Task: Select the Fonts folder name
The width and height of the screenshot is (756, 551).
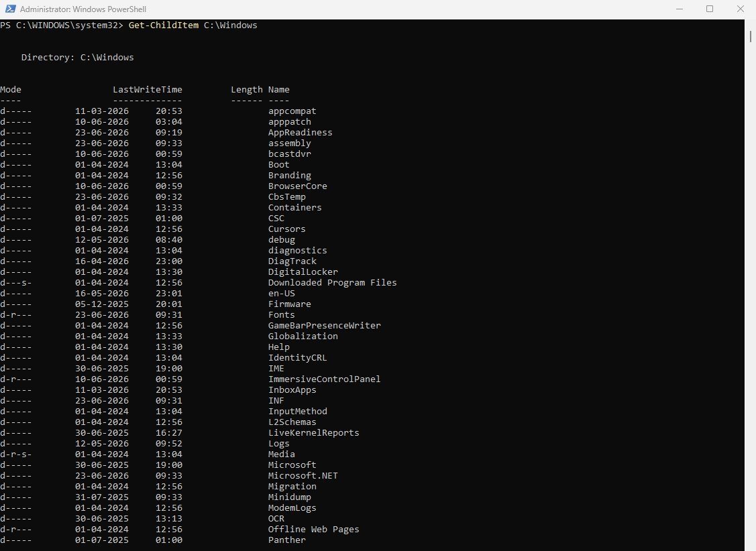Action: [x=282, y=315]
